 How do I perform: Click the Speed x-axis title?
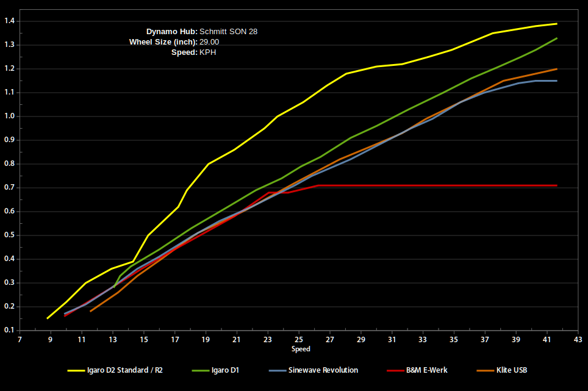[300, 350]
